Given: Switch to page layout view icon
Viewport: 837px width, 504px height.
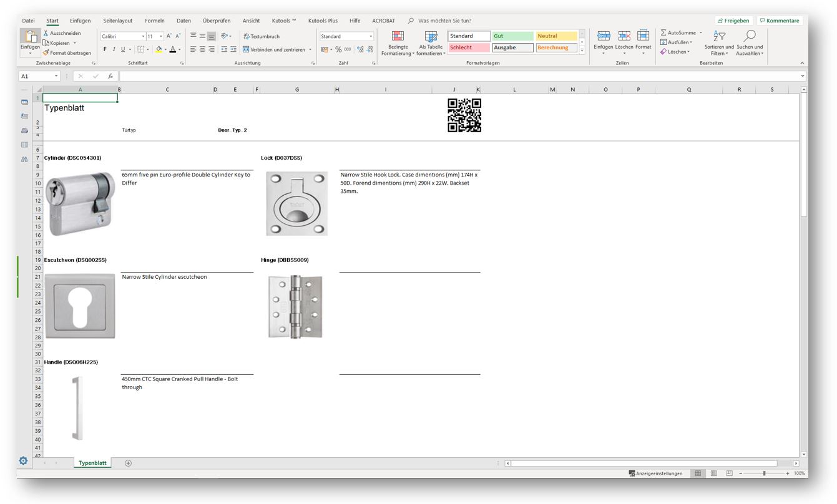Looking at the screenshot, I should point(714,473).
